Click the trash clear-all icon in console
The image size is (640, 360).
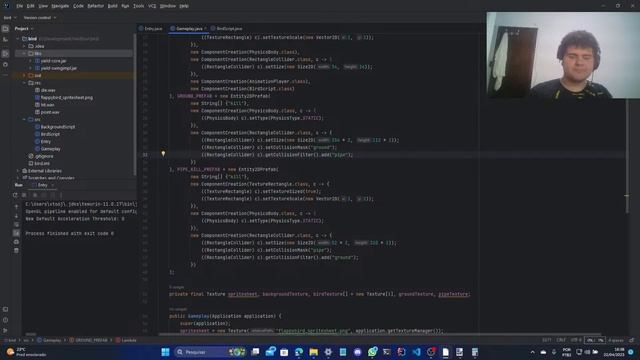(x=16, y=250)
